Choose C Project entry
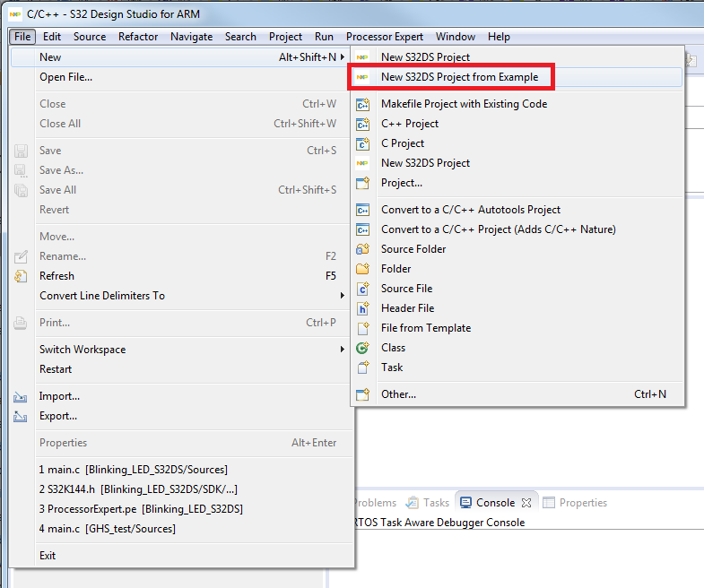704x588 pixels. 517,143
